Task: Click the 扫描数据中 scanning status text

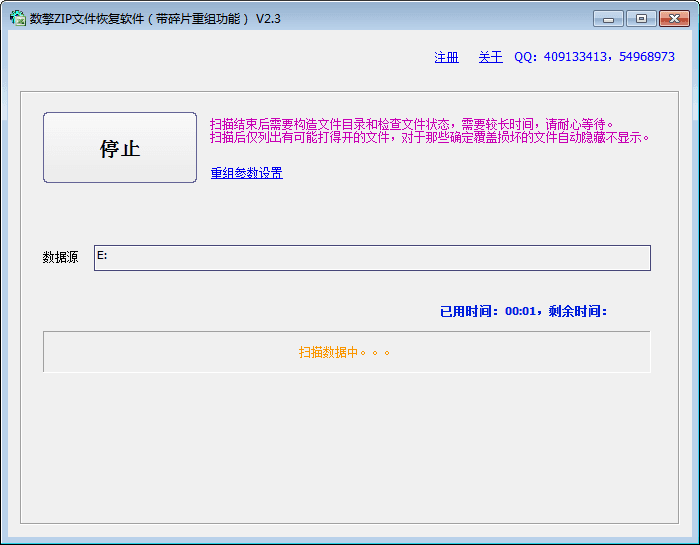Action: pos(344,353)
